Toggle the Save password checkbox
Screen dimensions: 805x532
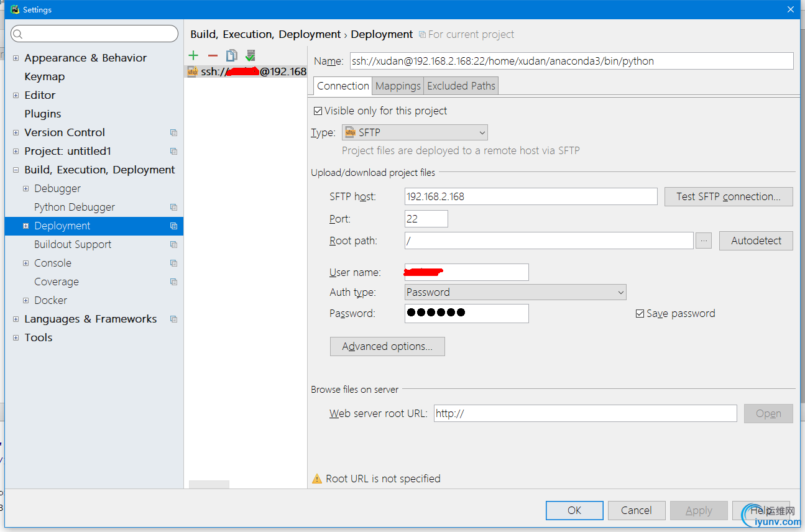640,314
